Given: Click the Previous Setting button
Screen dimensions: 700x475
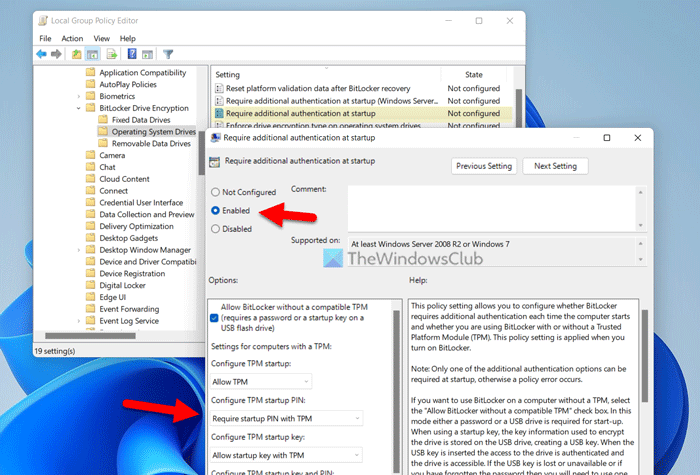Looking at the screenshot, I should tap(484, 166).
